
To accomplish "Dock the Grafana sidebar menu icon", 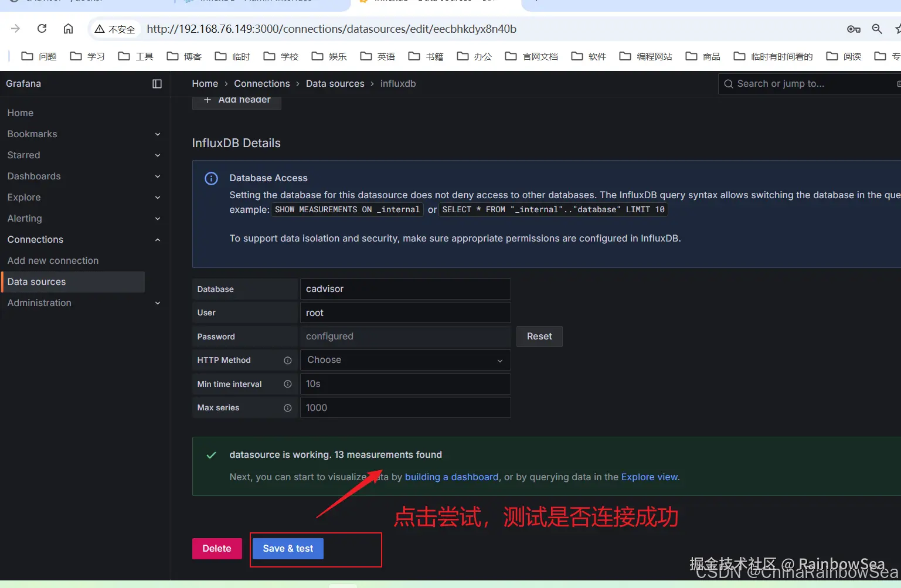I will [157, 84].
